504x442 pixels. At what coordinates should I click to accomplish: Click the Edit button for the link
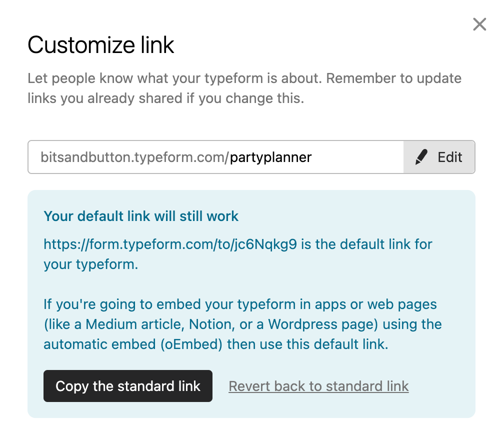tap(439, 157)
